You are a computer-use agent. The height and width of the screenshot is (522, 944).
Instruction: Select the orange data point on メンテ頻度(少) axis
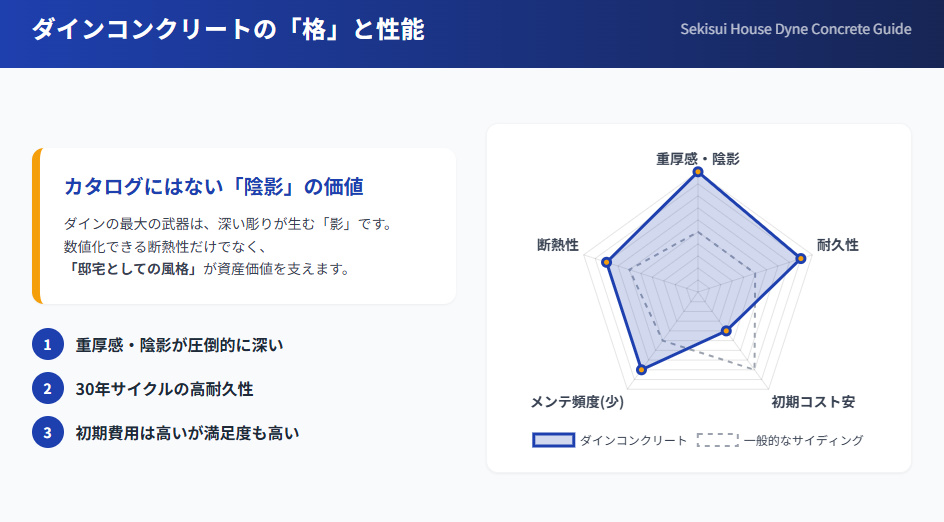pos(641,371)
